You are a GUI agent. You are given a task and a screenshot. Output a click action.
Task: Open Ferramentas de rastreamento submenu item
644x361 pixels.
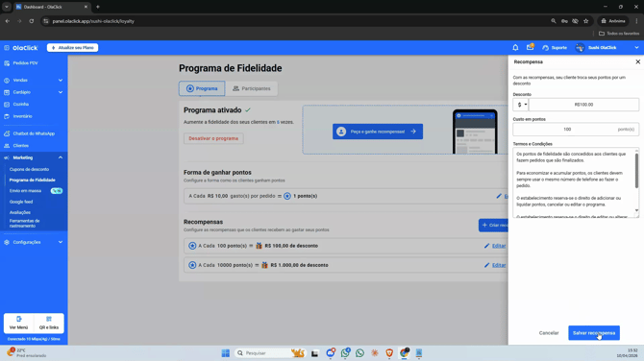(25, 223)
